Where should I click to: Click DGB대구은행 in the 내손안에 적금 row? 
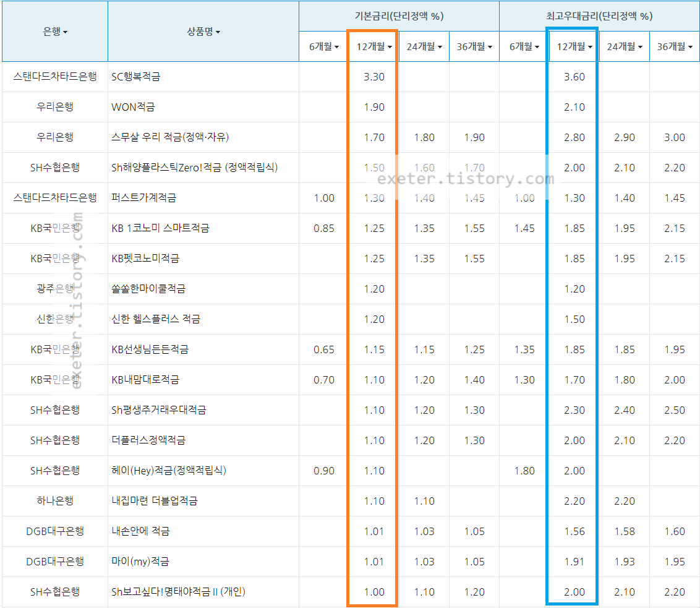tap(55, 531)
